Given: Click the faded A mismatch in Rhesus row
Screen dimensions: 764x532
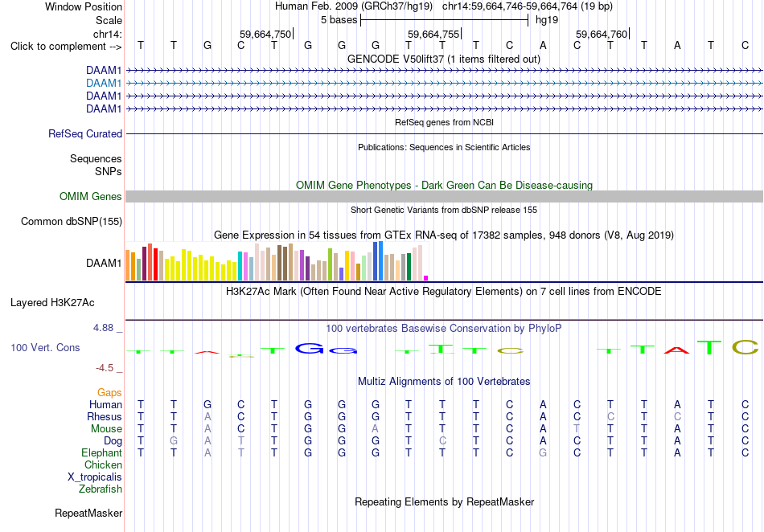Looking at the screenshot, I should (207, 416).
